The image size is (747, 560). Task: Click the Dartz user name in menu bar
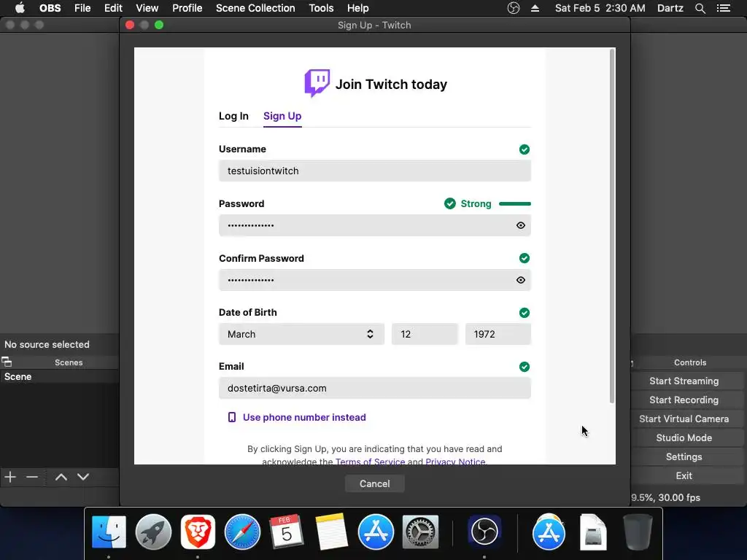tap(670, 8)
